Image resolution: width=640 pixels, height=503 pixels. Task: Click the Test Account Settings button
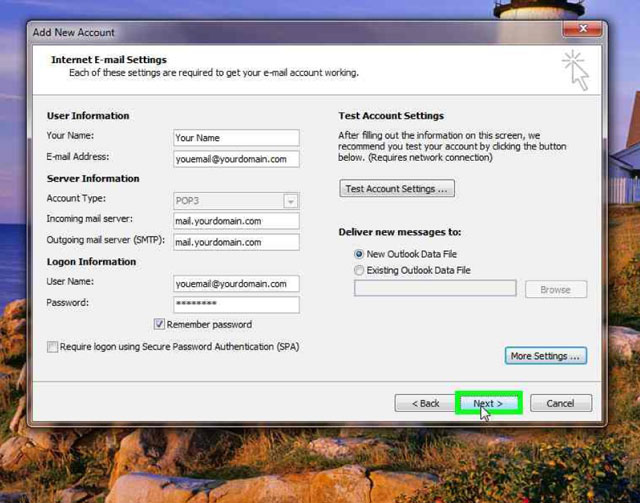coord(397,189)
